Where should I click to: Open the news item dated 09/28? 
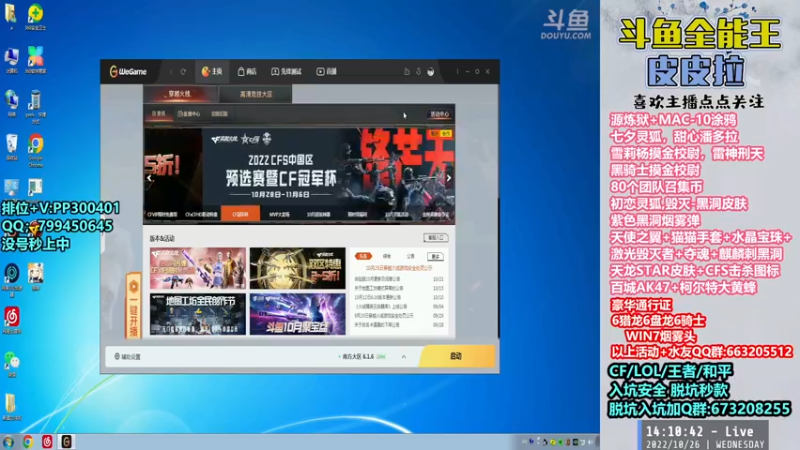click(399, 325)
